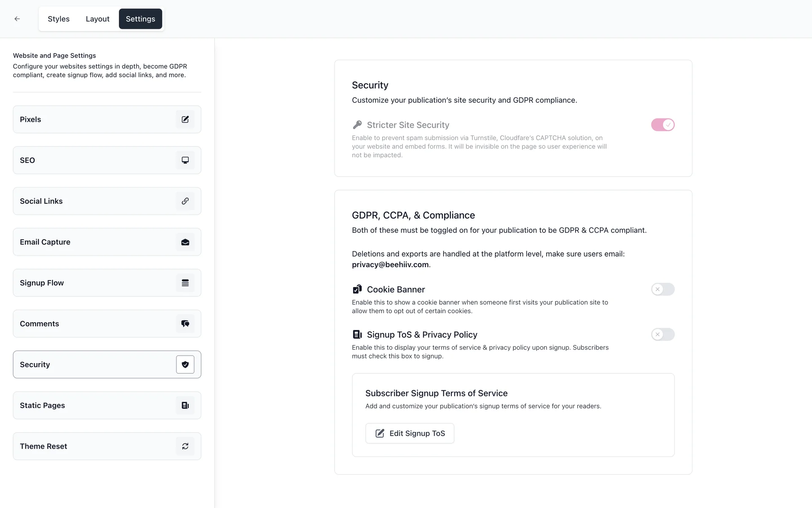The height and width of the screenshot is (508, 812).
Task: Click the Static Pages document icon
Action: pos(185,406)
